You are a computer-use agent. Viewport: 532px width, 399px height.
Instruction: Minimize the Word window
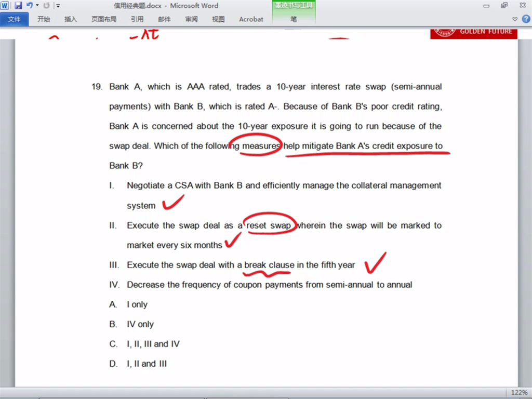click(486, 5)
